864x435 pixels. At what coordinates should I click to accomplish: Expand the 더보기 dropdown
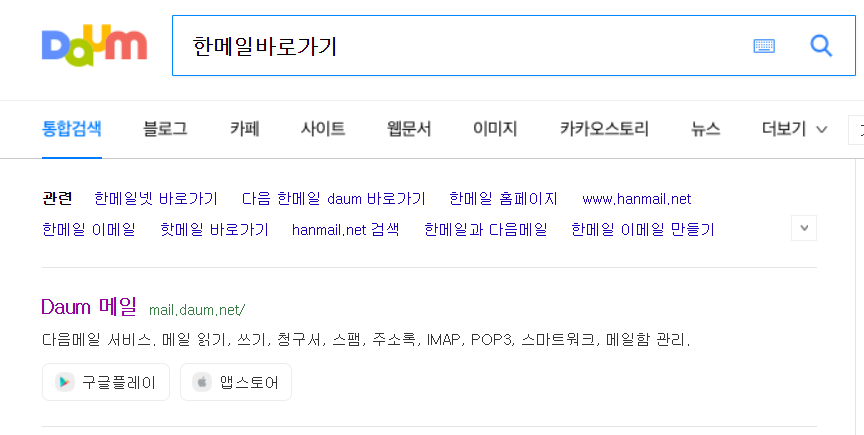click(795, 129)
